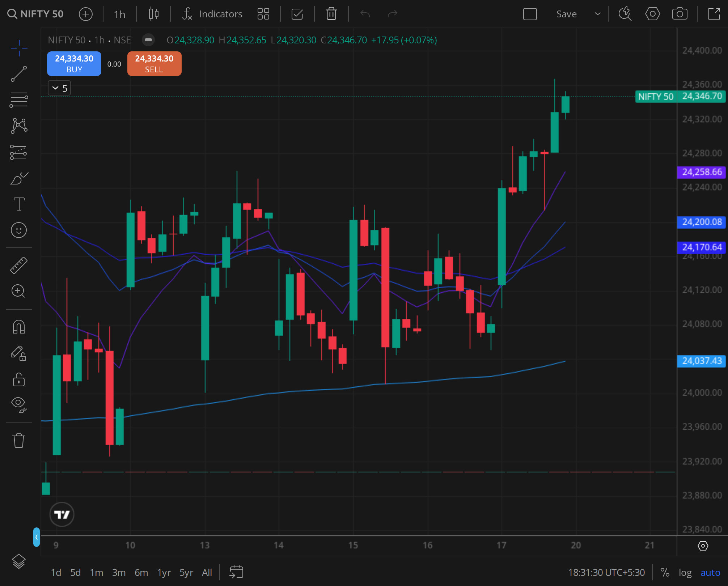Open candlestick chart style selector
728x586 pixels.
[153, 14]
